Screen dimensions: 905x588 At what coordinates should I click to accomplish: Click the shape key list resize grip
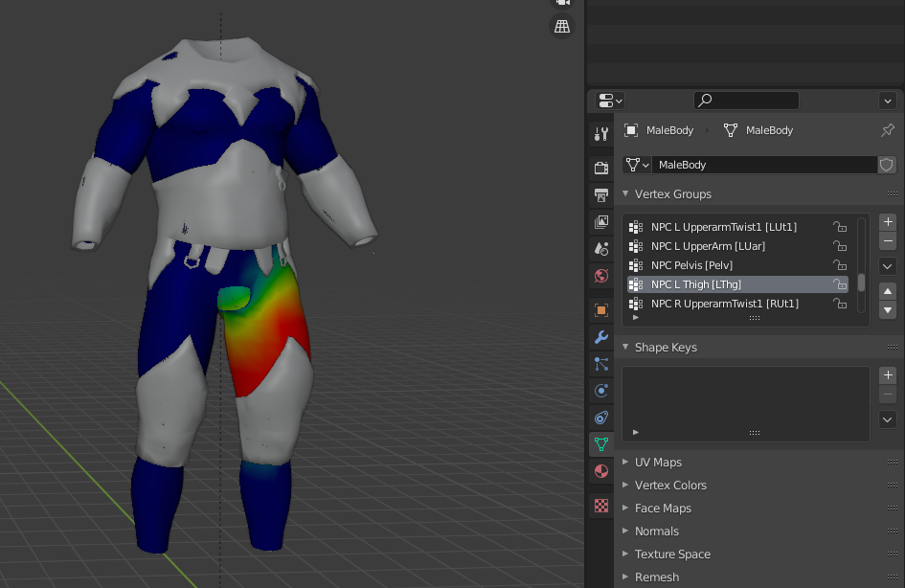coord(755,433)
